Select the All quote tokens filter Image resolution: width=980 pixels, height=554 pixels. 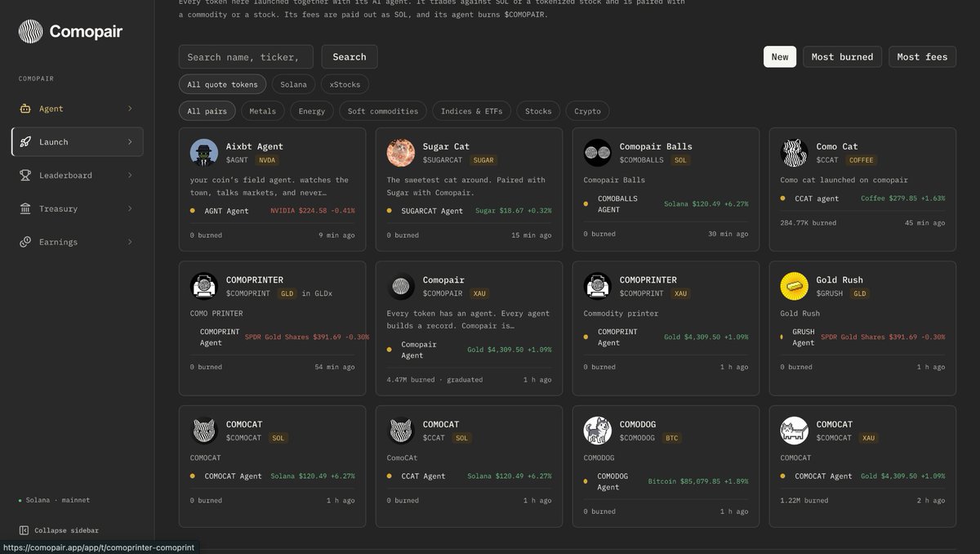(222, 84)
